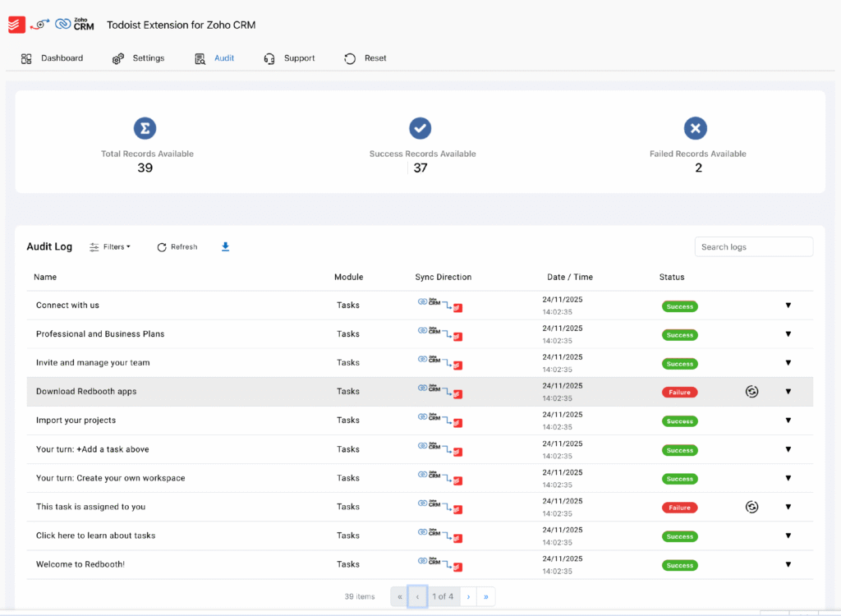Click the Success status badge for Invite and manage your team
Viewport: 841px width, 616px height.
pyautogui.click(x=679, y=363)
